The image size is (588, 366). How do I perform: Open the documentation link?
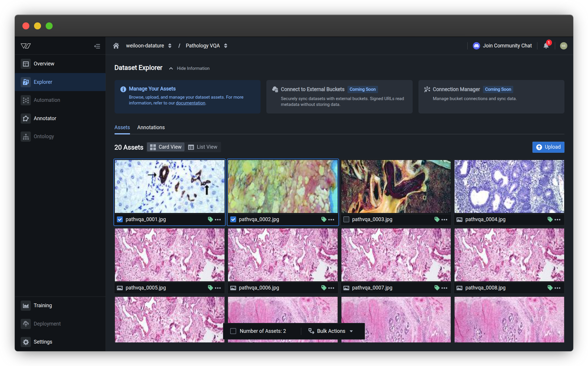pyautogui.click(x=190, y=103)
